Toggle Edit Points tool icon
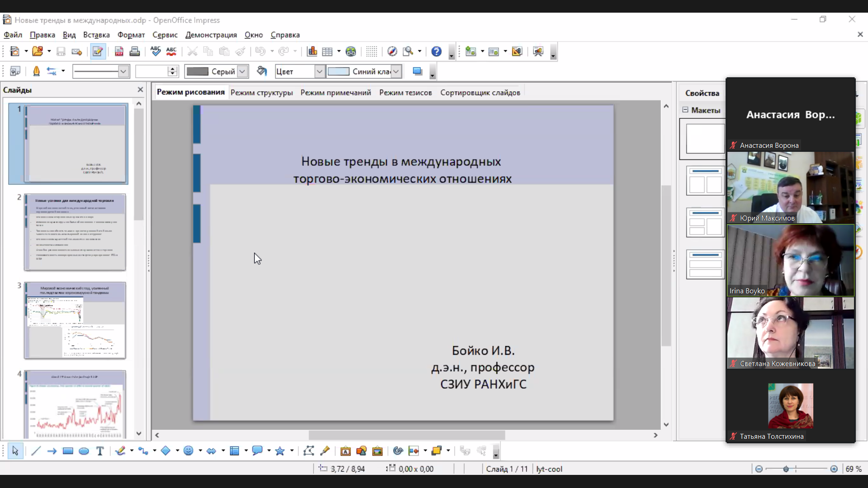This screenshot has height=488, width=868. pos(309,451)
